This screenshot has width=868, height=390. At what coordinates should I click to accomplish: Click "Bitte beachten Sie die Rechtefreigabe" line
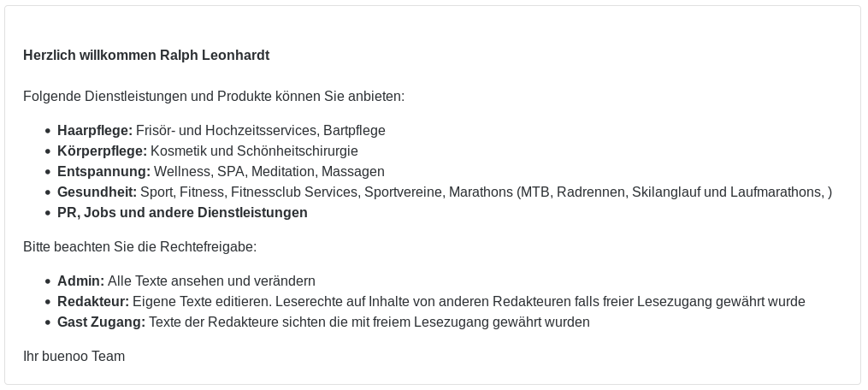[x=139, y=247]
